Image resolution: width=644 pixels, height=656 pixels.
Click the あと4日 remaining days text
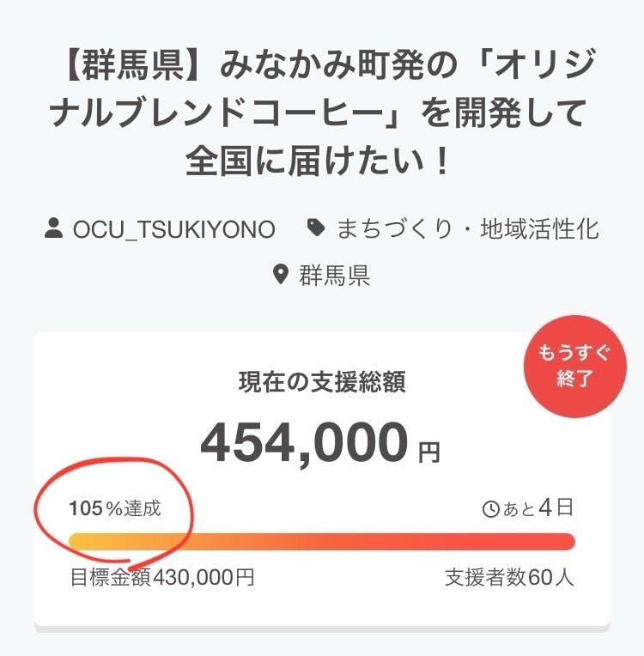pyautogui.click(x=538, y=508)
